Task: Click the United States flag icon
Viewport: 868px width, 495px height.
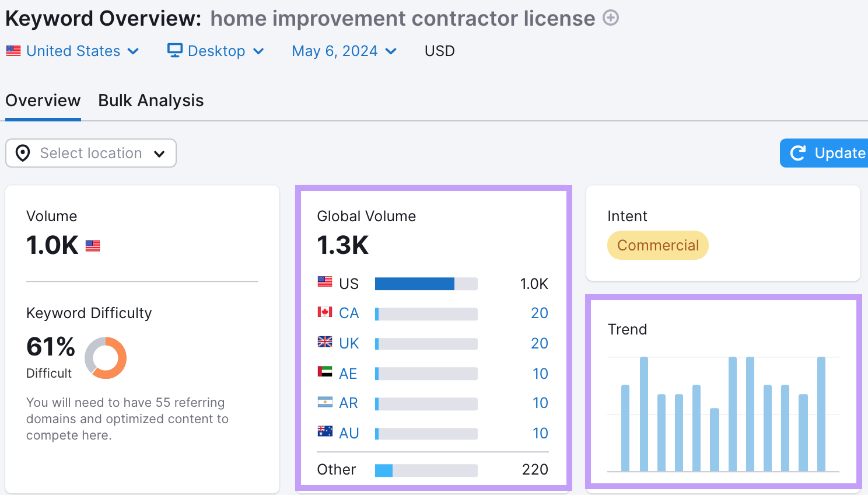Action: [13, 51]
